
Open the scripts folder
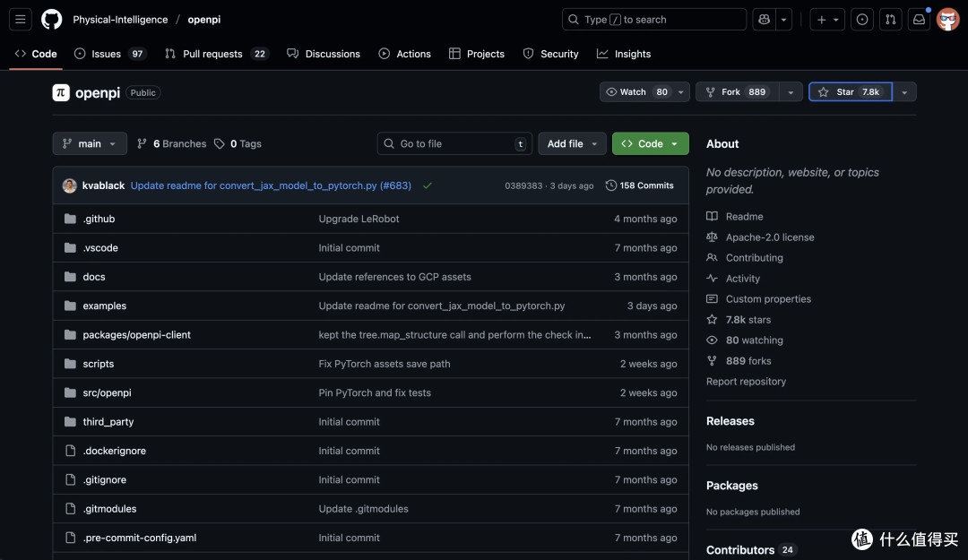(99, 364)
